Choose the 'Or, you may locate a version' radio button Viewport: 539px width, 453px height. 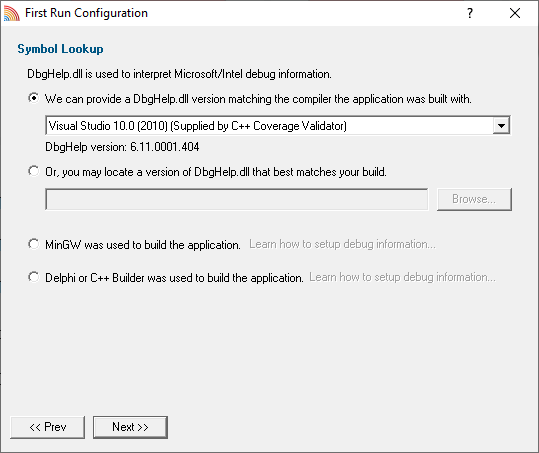(x=33, y=171)
